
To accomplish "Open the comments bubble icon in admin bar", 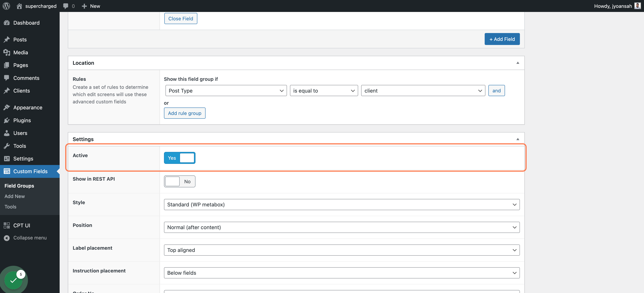I will coord(66,6).
